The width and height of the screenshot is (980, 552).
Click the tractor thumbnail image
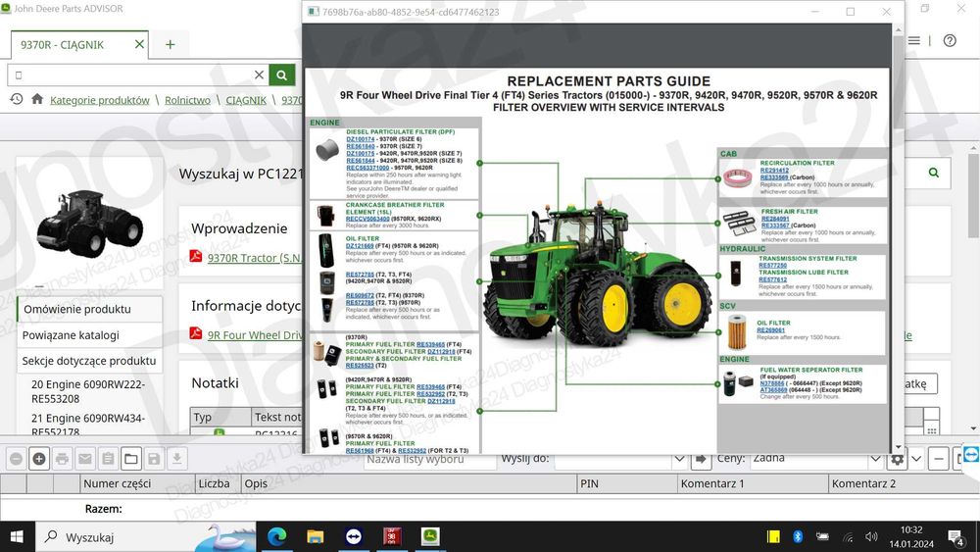(x=89, y=224)
